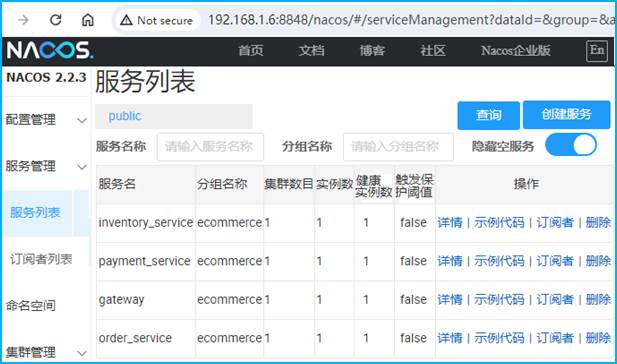Open 详情 for order_service

coord(450,338)
